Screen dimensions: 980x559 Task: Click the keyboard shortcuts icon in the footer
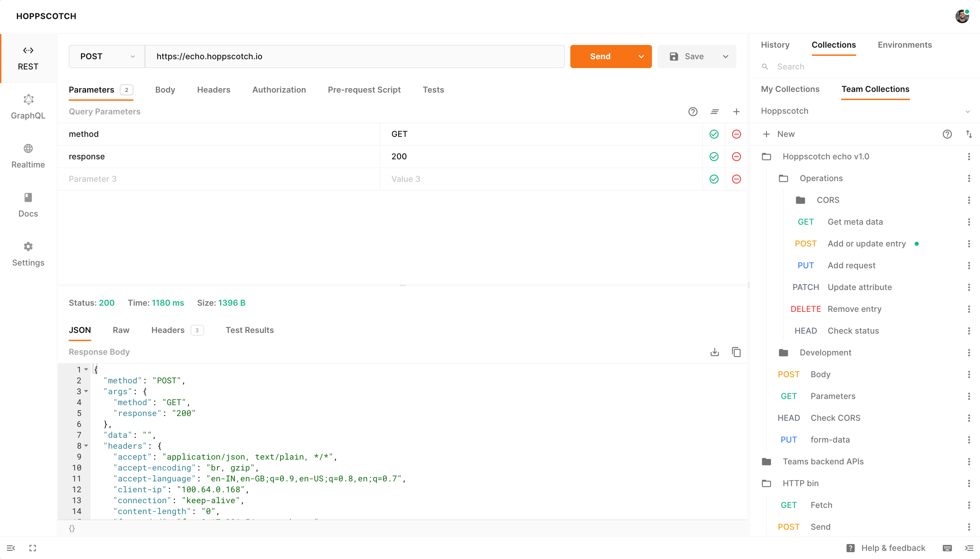pyautogui.click(x=947, y=548)
